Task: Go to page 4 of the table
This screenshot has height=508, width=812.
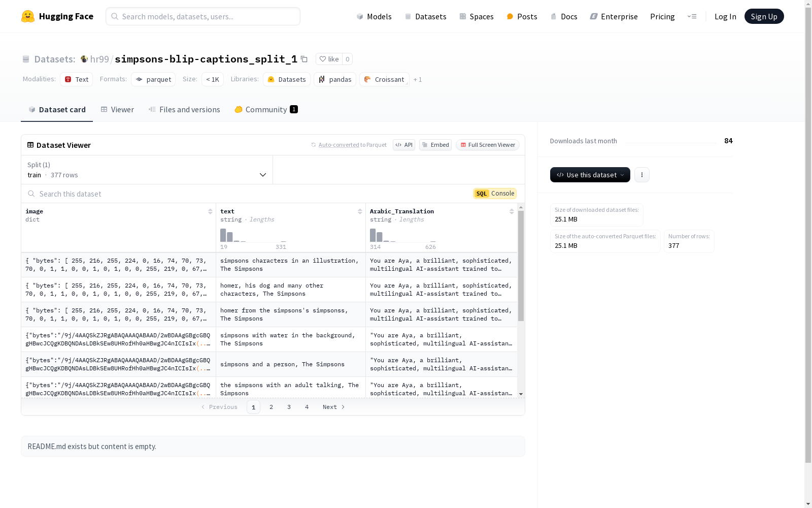Action: tap(307, 407)
